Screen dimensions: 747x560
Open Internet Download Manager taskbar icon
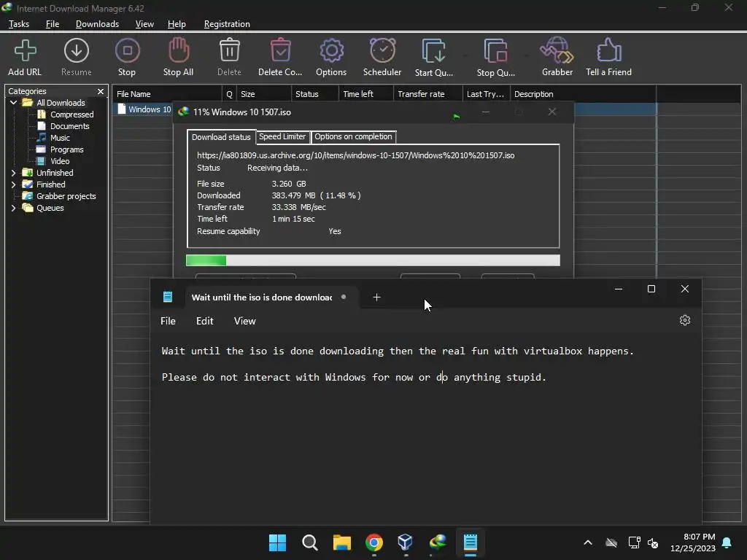(438, 542)
